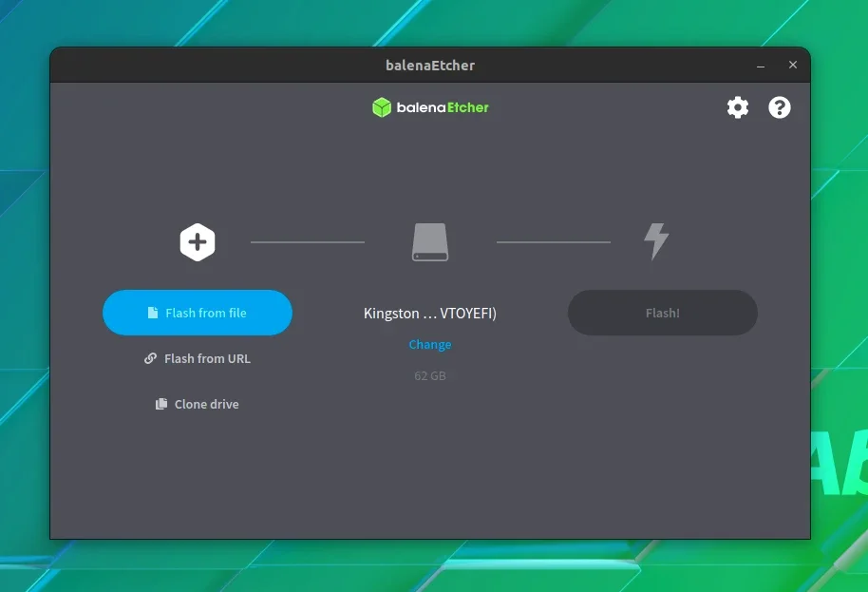Screen dimensions: 868x592
Task: Click the Etcher wordmark in the header
Action: point(468,107)
